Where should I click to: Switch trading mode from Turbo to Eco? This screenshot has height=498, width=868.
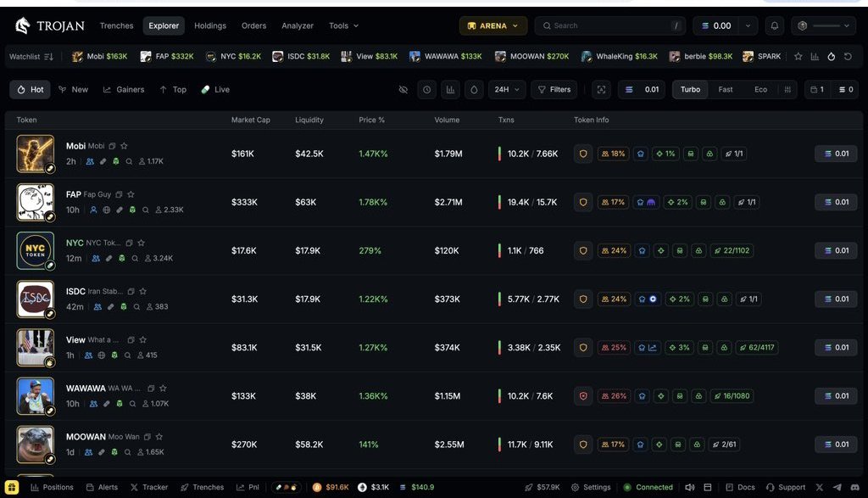pos(760,89)
